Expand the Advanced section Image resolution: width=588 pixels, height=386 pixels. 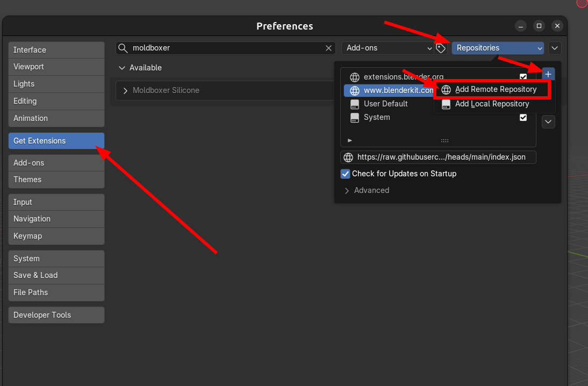coord(371,190)
